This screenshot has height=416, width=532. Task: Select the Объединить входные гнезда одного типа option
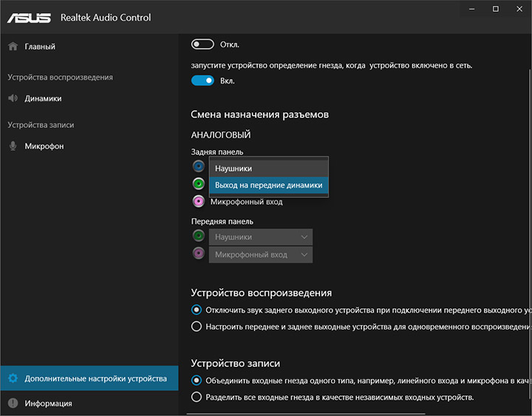(x=197, y=381)
